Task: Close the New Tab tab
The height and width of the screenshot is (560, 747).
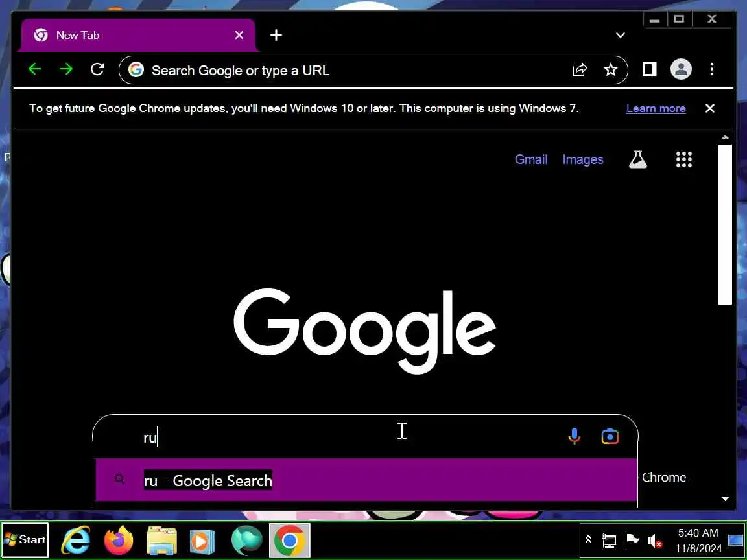Action: (239, 35)
